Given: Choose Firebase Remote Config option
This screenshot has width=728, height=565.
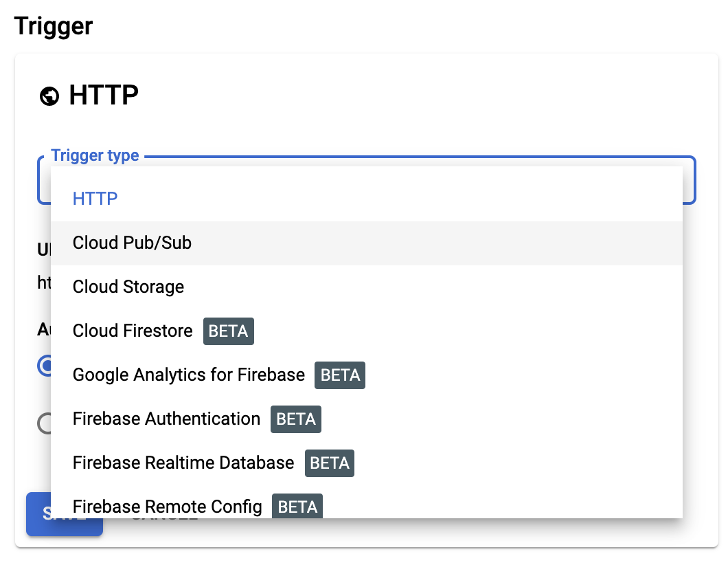Looking at the screenshot, I should pyautogui.click(x=168, y=507).
